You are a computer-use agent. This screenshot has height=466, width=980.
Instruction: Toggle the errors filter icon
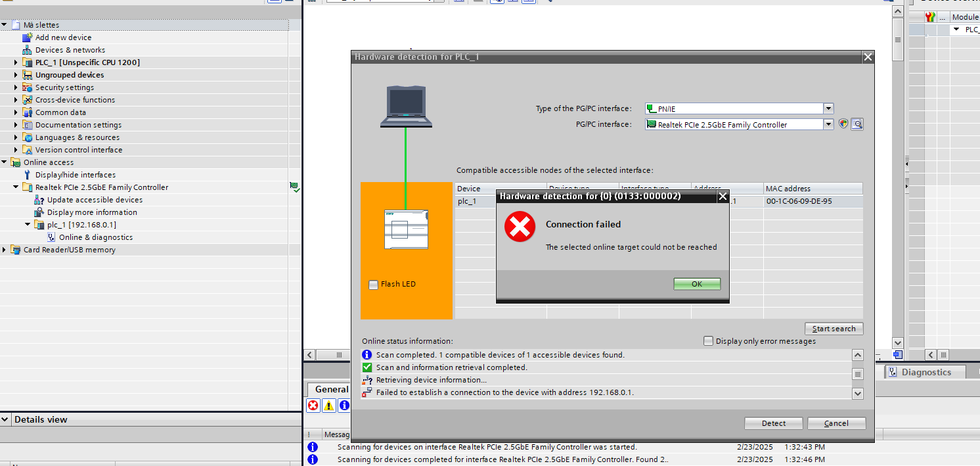pos(313,406)
